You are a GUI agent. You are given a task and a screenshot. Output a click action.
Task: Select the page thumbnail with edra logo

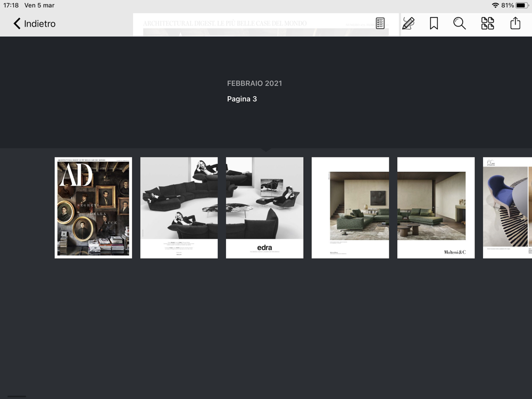tap(264, 207)
